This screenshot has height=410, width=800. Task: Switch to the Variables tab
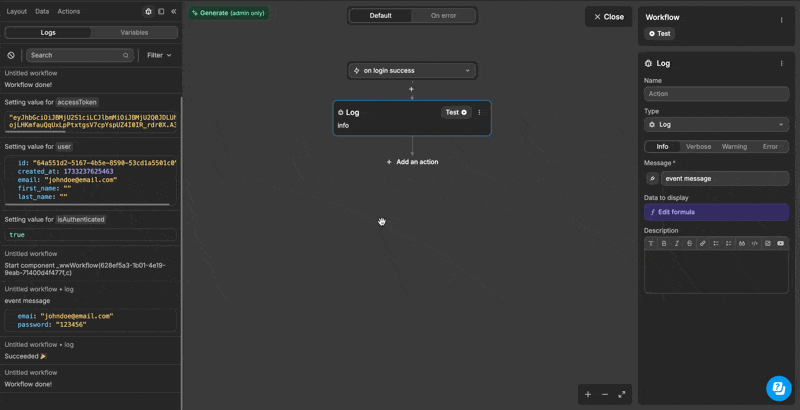pos(134,33)
